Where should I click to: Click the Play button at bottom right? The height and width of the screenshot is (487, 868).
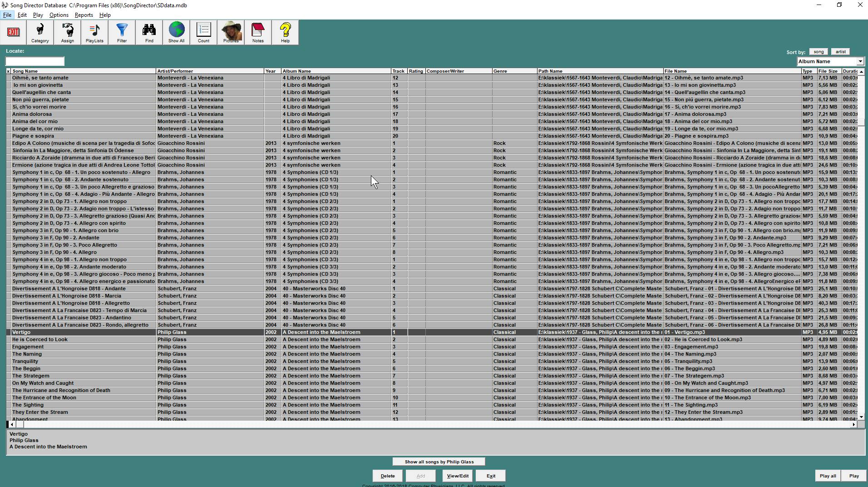tap(853, 476)
